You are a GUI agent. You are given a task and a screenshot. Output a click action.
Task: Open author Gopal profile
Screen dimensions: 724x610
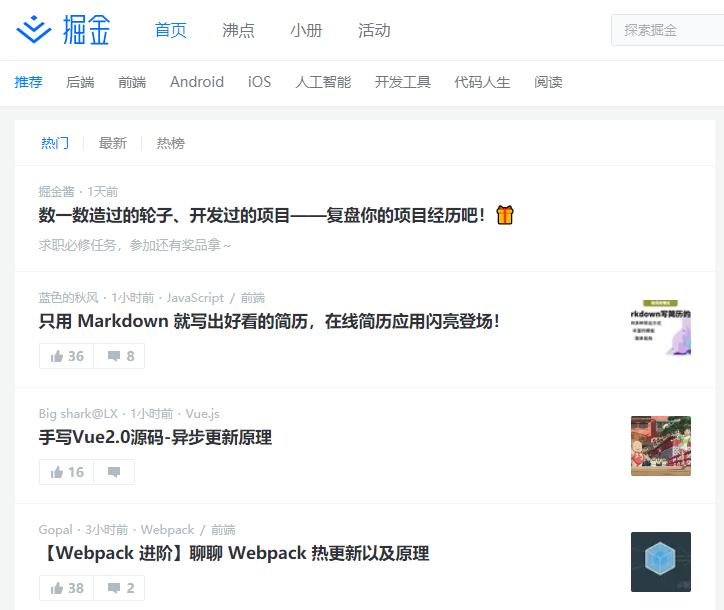click(55, 530)
